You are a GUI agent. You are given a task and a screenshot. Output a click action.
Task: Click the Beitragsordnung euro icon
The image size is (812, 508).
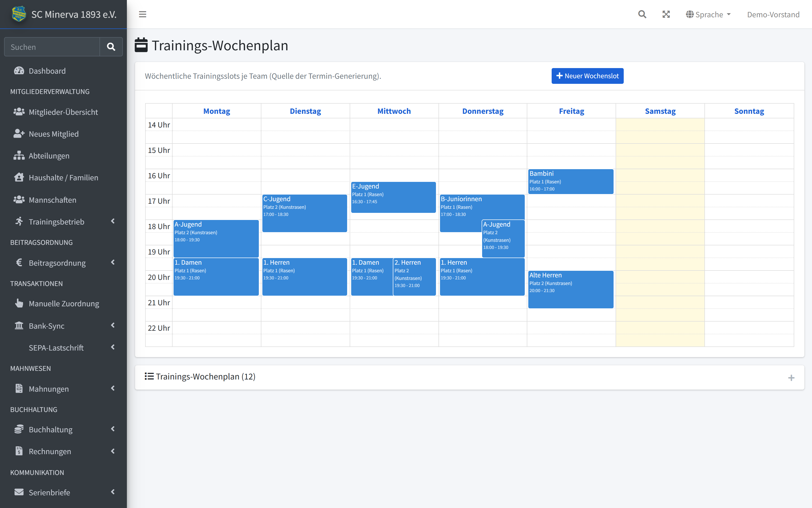click(x=19, y=262)
